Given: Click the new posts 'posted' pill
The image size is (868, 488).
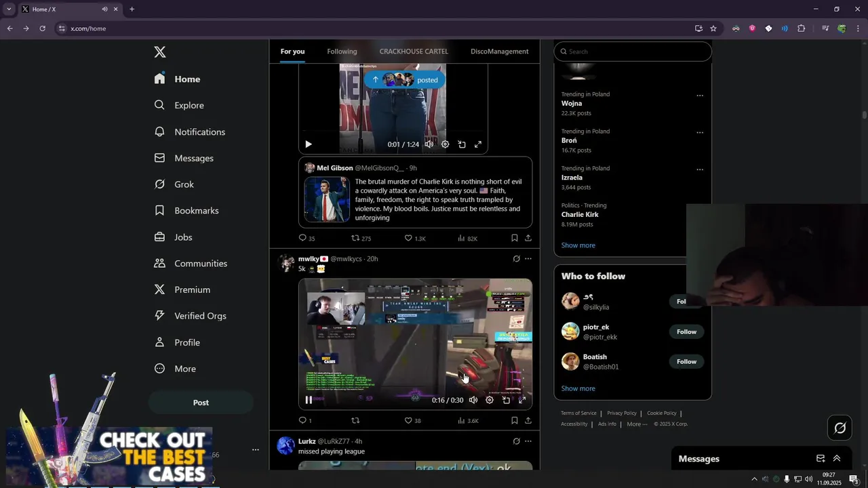Looking at the screenshot, I should 404,80.
